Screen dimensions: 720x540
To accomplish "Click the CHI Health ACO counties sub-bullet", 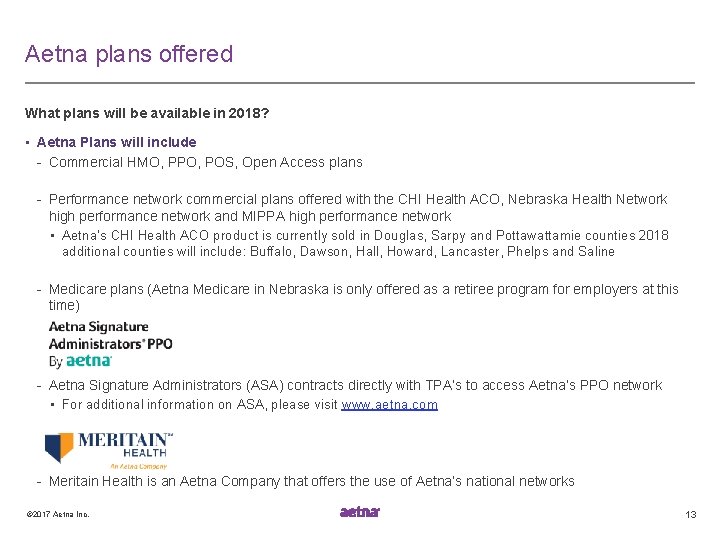I will pyautogui.click(x=366, y=243).
